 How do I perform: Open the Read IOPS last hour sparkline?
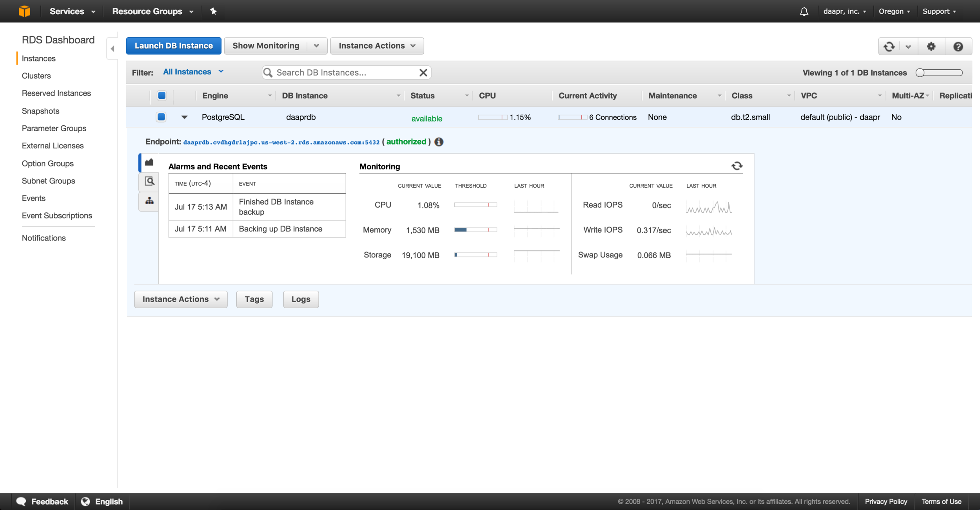[x=709, y=207]
